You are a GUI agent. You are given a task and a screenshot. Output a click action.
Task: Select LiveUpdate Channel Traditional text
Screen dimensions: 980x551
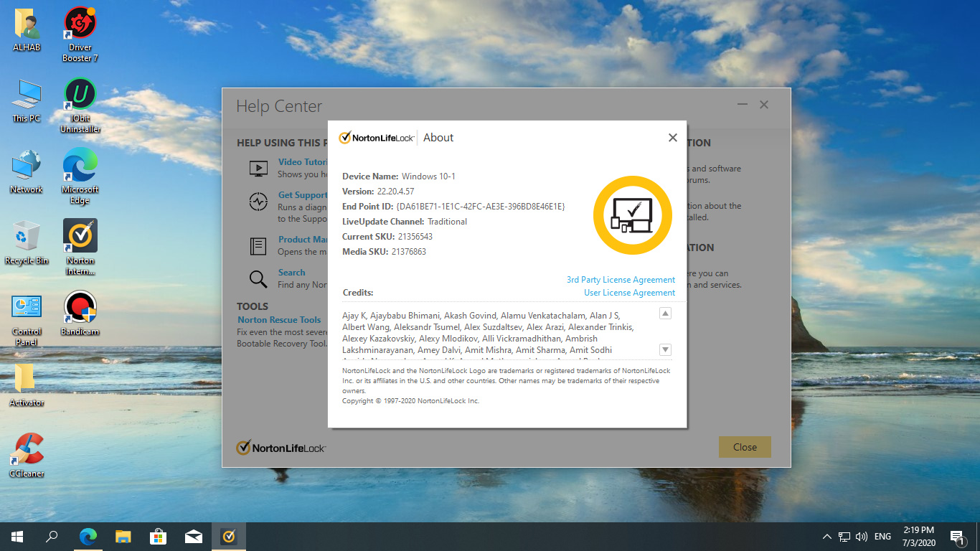(405, 222)
